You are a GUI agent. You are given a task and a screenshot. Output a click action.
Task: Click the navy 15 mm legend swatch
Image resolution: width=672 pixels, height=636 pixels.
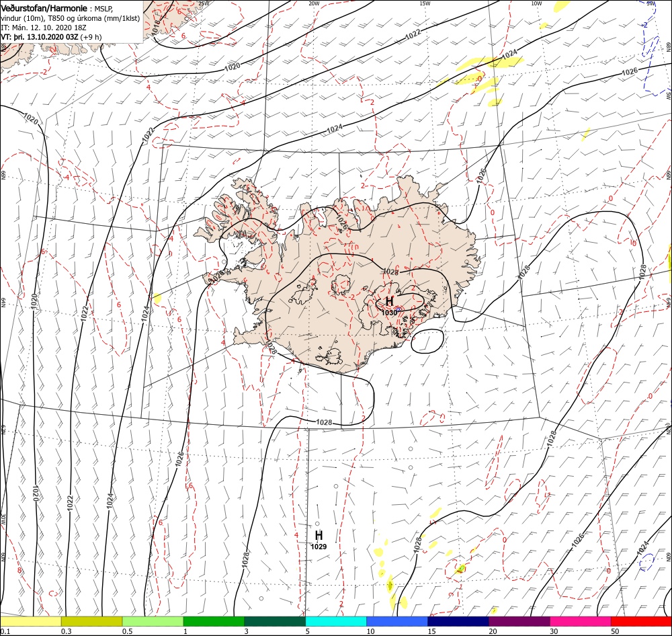(x=458, y=621)
